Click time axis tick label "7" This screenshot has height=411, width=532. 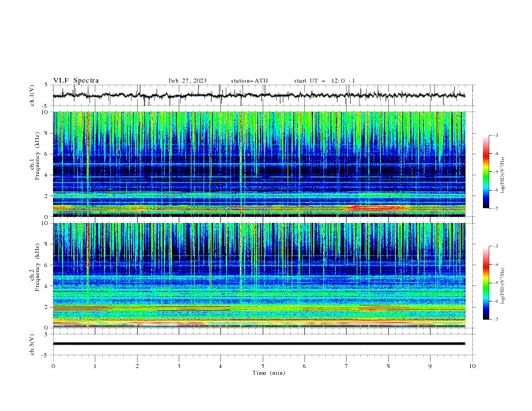coord(347,366)
